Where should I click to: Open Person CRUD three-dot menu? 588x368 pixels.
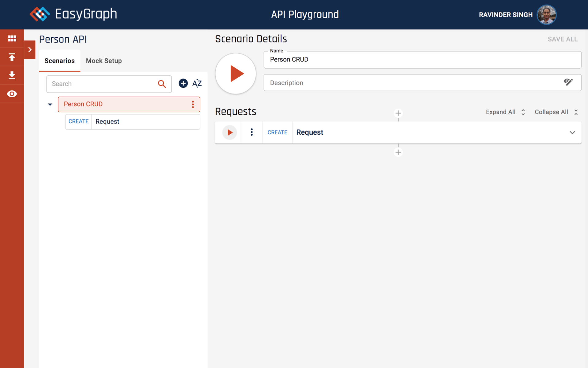pos(193,105)
